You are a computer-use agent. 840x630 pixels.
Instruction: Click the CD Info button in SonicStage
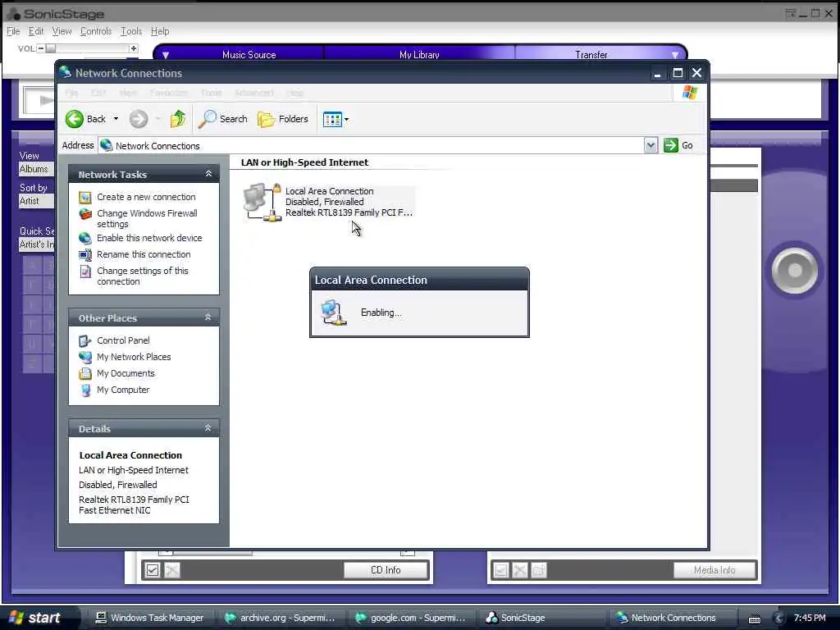click(386, 570)
